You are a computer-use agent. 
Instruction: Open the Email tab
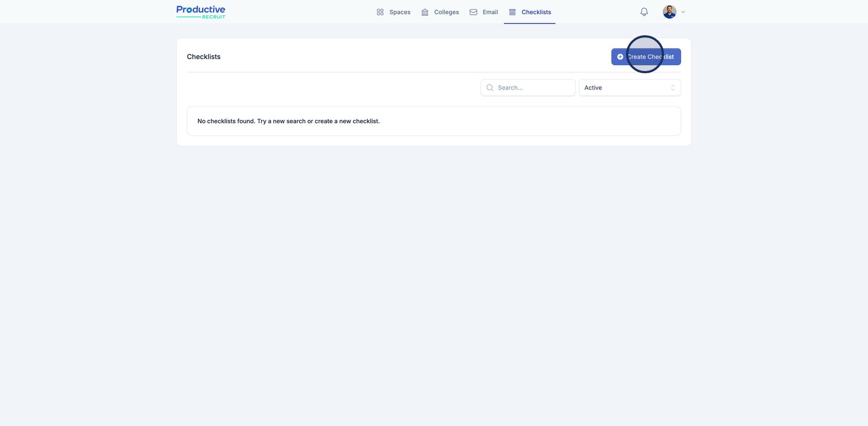tap(483, 12)
